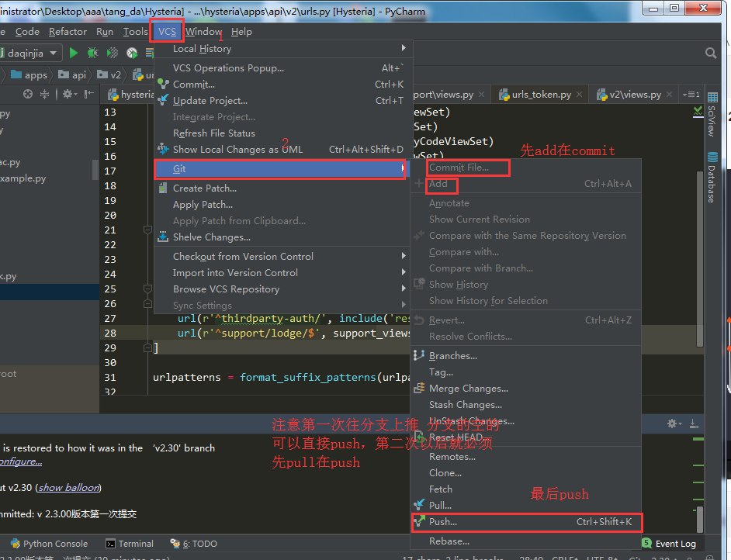Close the v2\views.py tab
This screenshot has height=560, width=731.
pos(669,95)
